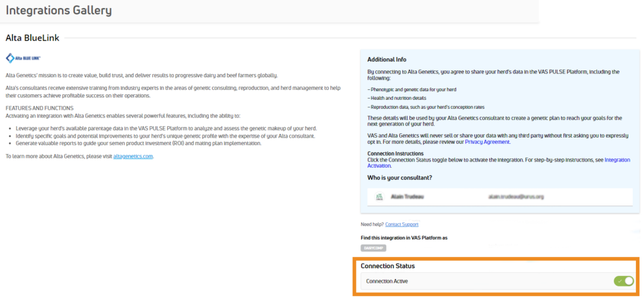Click the 'Who is your consultant?' heading
Viewport: 644px width, 306px height.
(399, 178)
